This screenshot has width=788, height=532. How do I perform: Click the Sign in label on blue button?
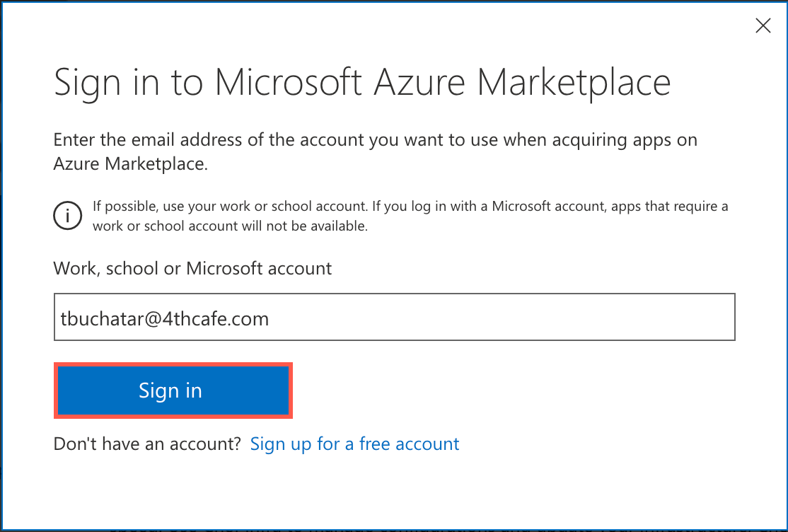(x=170, y=391)
